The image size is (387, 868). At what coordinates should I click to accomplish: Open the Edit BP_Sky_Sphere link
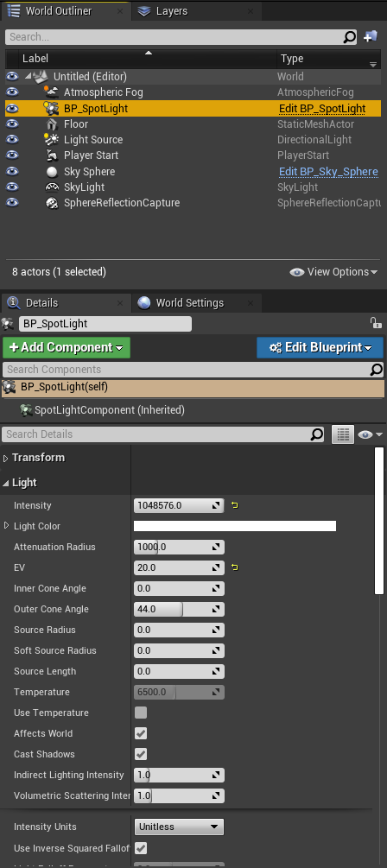[328, 172]
